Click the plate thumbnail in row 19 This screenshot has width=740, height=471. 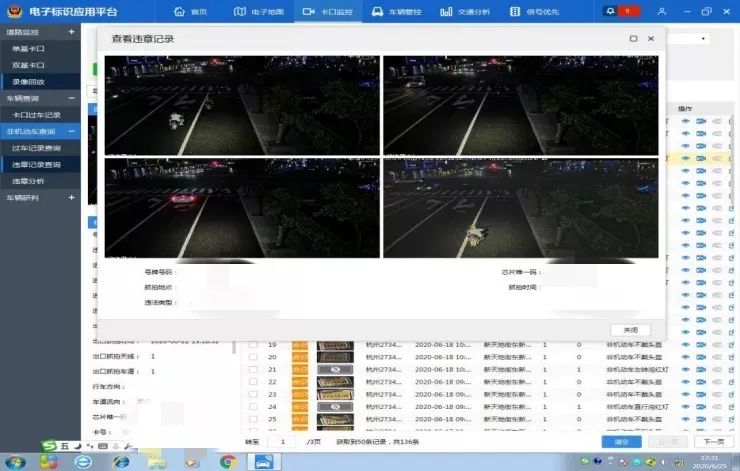335,345
